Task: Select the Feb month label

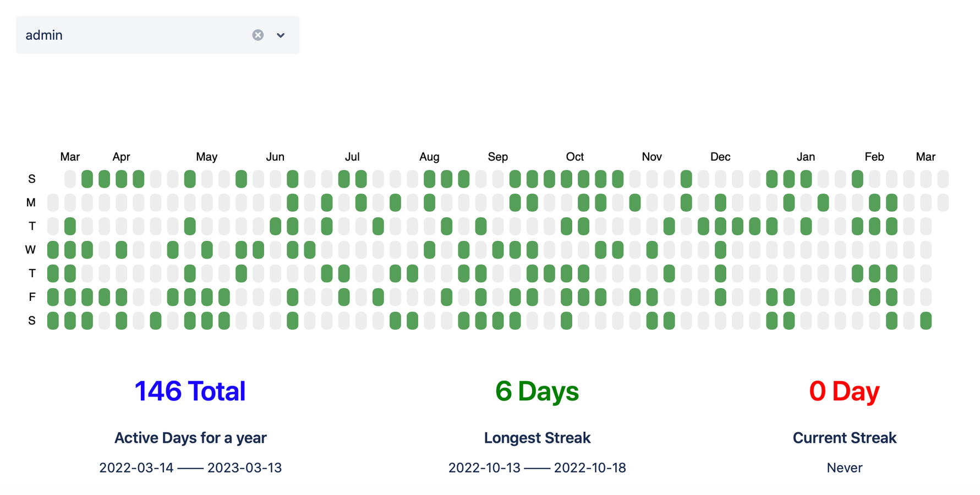Action: [874, 157]
